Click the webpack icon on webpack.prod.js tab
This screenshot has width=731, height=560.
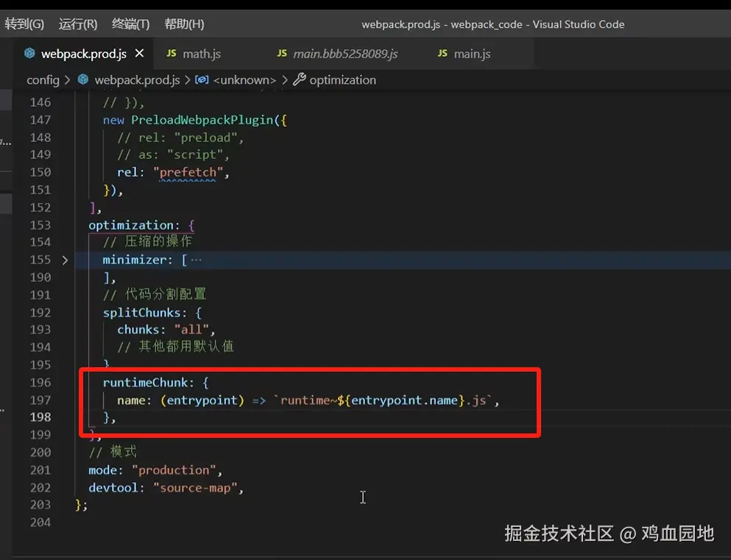[29, 53]
